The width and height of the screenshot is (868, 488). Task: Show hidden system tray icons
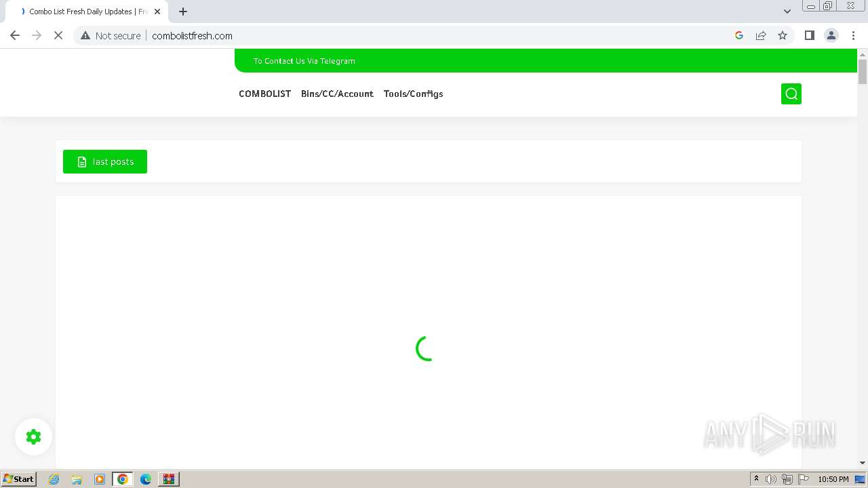756,479
